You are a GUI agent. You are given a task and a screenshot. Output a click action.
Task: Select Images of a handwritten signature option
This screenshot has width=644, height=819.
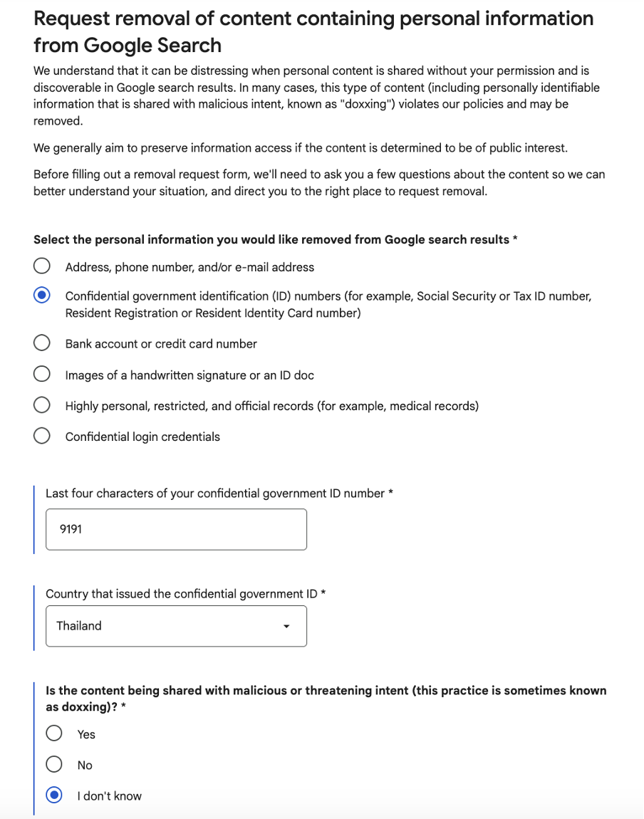point(42,374)
